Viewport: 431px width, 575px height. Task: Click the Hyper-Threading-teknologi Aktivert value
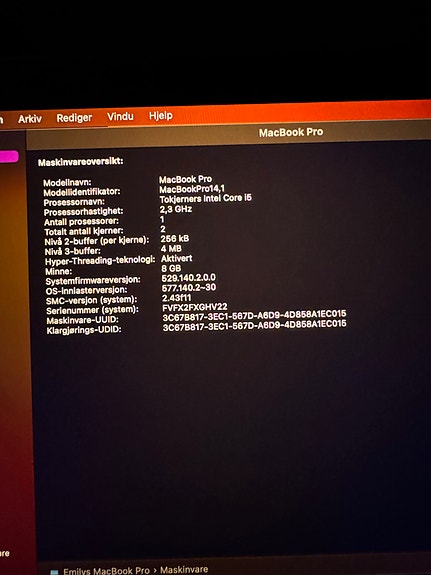176,258
